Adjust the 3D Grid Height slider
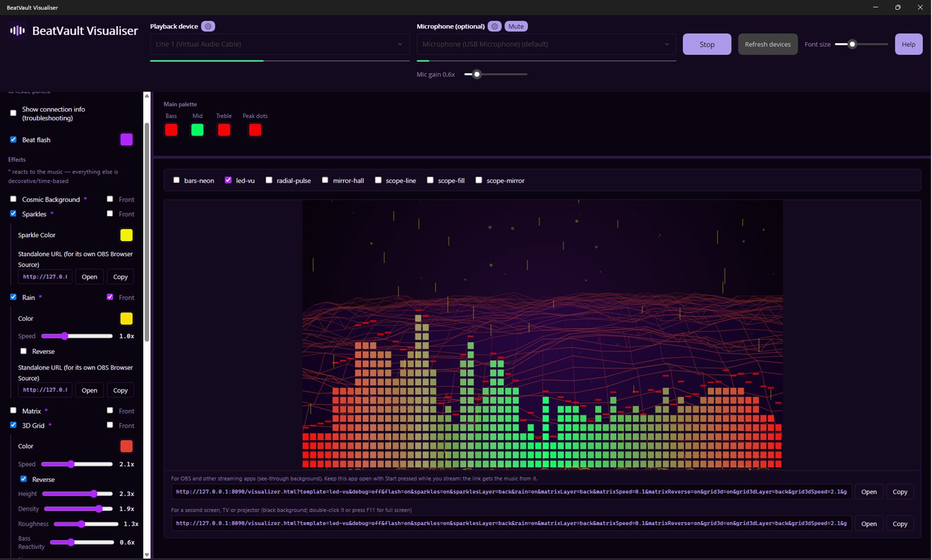This screenshot has width=932, height=560. pyautogui.click(x=77, y=494)
